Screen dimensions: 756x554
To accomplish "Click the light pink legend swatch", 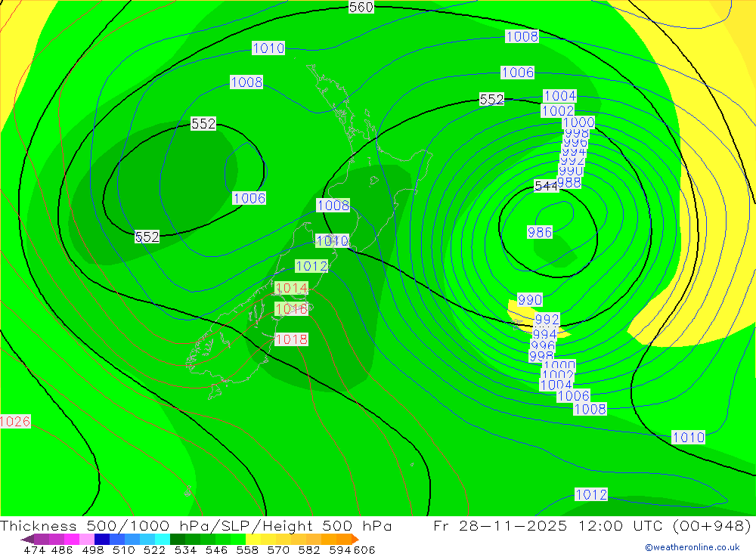I will (x=87, y=539).
